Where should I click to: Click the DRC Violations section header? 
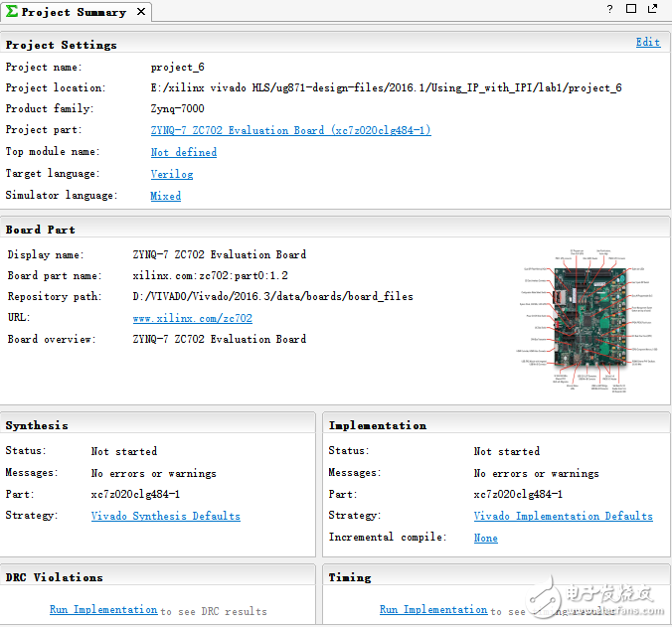pos(54,577)
